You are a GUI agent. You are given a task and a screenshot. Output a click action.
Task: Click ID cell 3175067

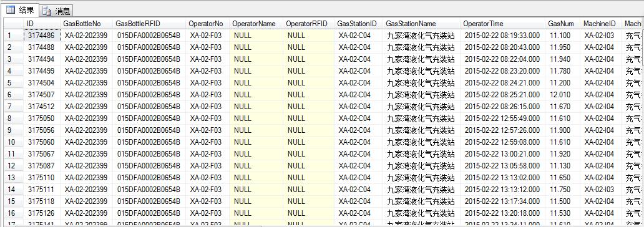coord(42,154)
